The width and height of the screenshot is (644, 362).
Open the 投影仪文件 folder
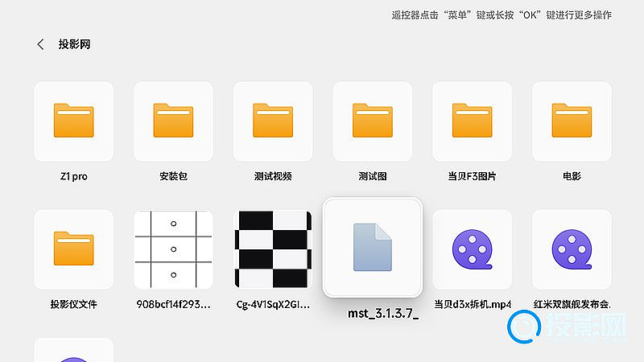[x=74, y=249]
